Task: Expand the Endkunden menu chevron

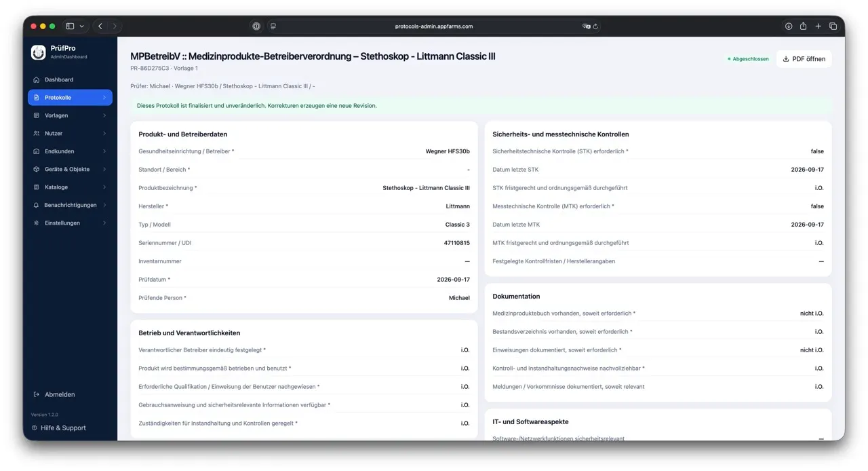Action: (104, 151)
